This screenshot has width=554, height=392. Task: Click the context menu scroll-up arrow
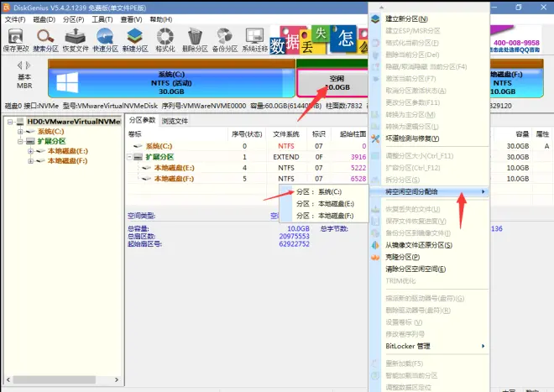pyautogui.click(x=381, y=7)
